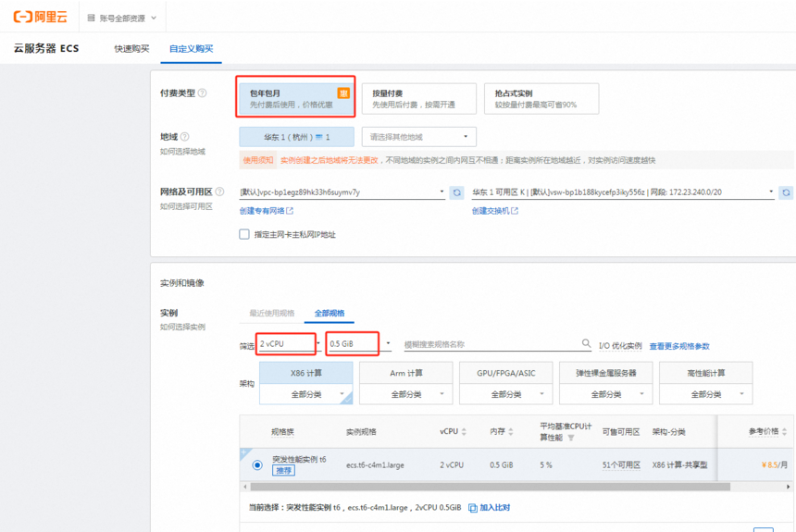
Task: Open 创建专有网络 link
Action: tap(266, 211)
